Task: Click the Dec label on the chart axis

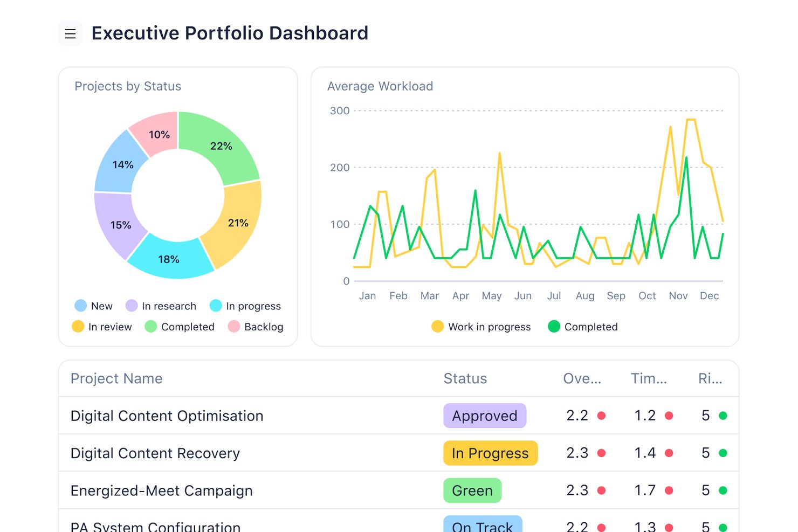Action: coord(710,296)
